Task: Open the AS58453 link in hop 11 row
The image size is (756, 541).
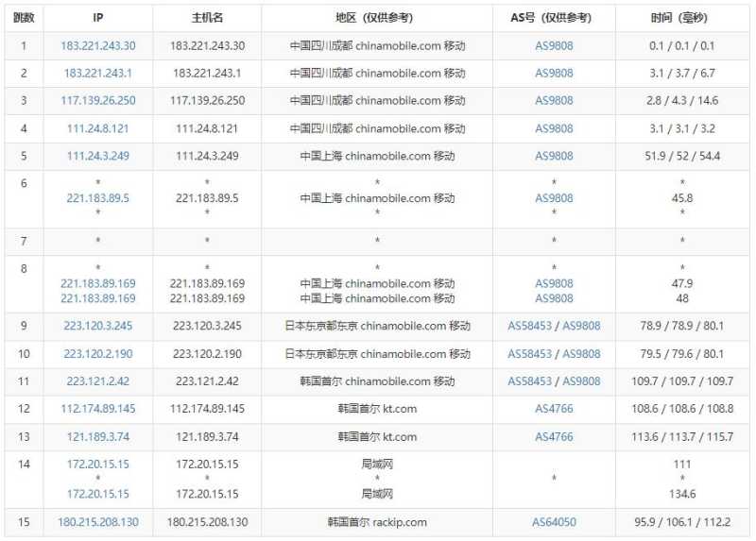Action: pyautogui.click(x=529, y=381)
